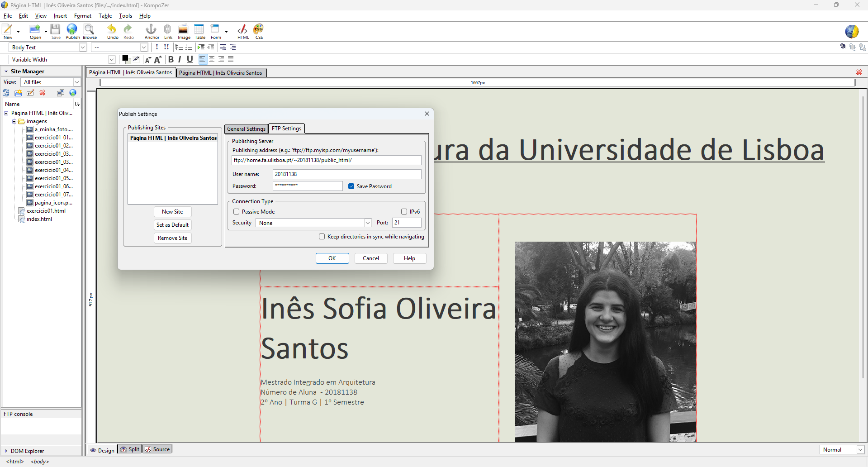The width and height of the screenshot is (868, 467).
Task: Click the New Site button
Action: pyautogui.click(x=172, y=212)
